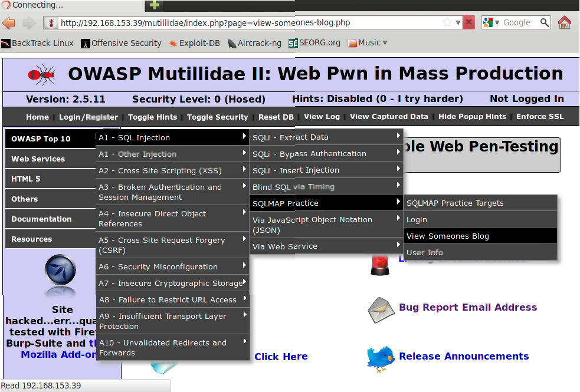Click Enforce SSL toggle link
Image resolution: width=580 pixels, height=392 pixels.
point(540,117)
